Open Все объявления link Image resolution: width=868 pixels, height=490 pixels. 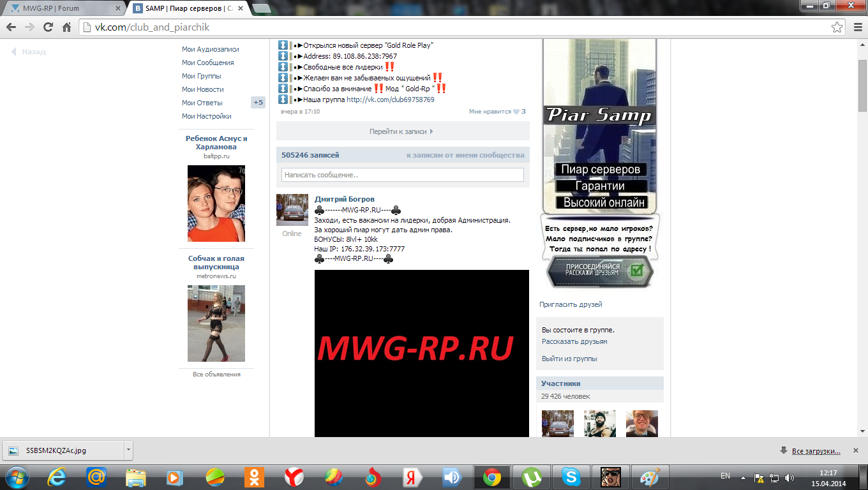pos(216,375)
